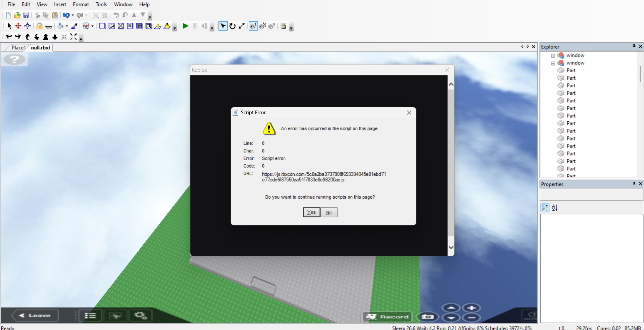Zoom in using the plus camera button
Viewport: 644px width, 330px height.
tap(472, 308)
